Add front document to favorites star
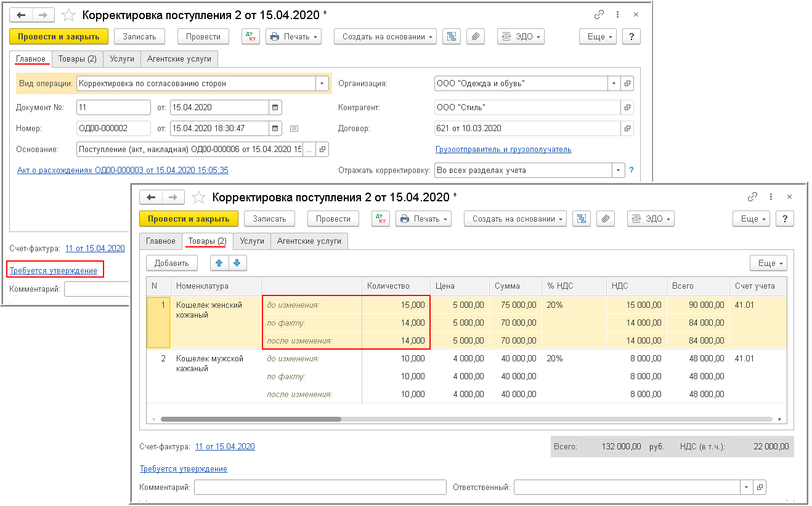The height and width of the screenshot is (506, 812). pos(198,197)
